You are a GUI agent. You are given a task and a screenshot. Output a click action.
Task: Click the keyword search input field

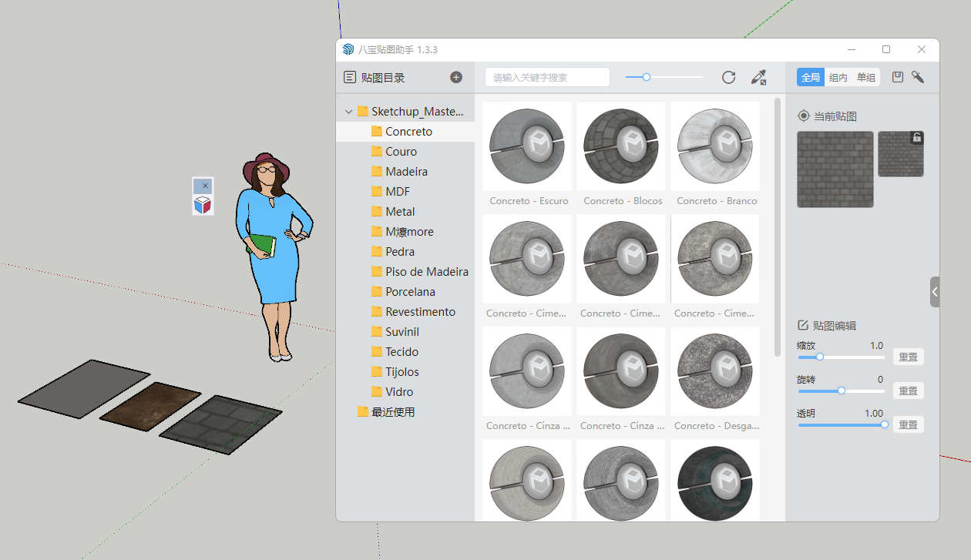pos(547,77)
